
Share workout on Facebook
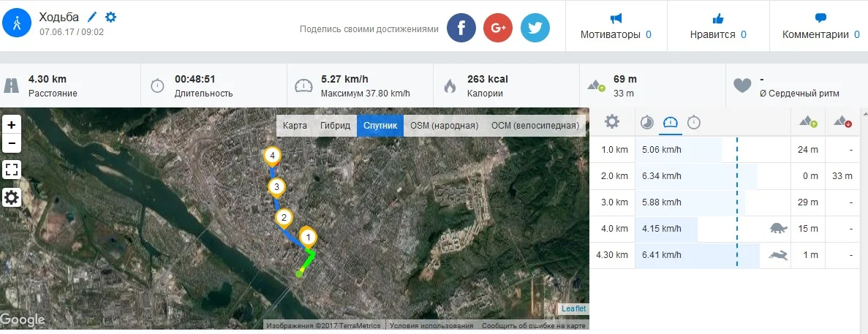(x=461, y=29)
